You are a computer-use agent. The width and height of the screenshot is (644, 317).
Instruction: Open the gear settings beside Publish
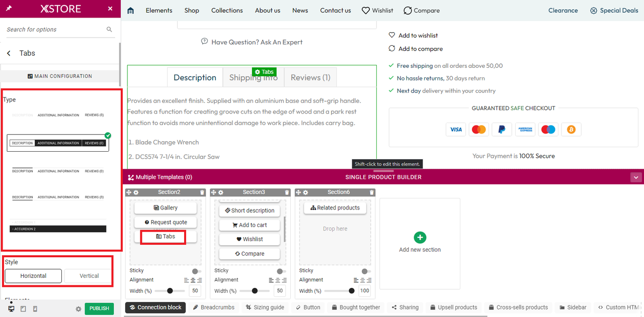point(78,309)
